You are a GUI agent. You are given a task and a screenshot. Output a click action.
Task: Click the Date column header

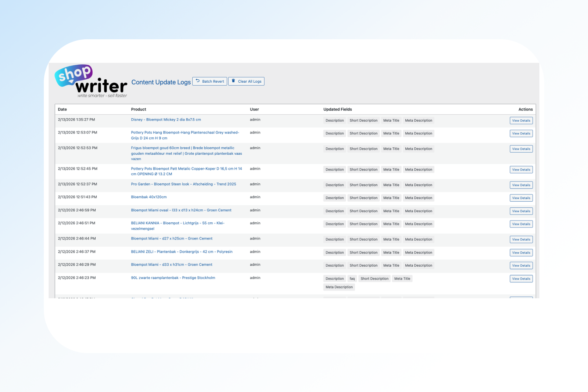tap(62, 109)
